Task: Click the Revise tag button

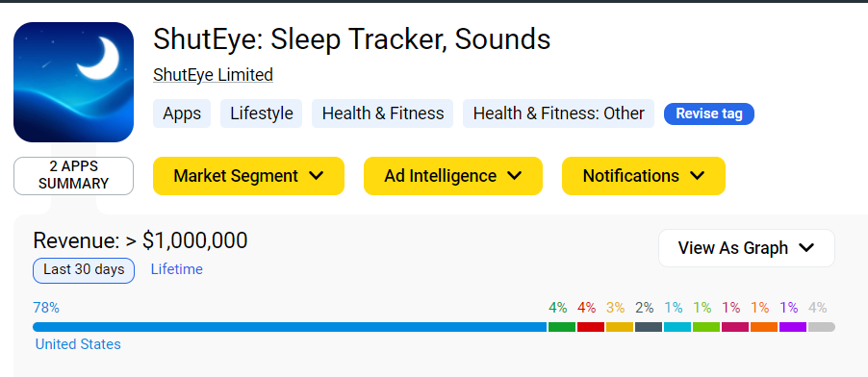Action: click(709, 113)
